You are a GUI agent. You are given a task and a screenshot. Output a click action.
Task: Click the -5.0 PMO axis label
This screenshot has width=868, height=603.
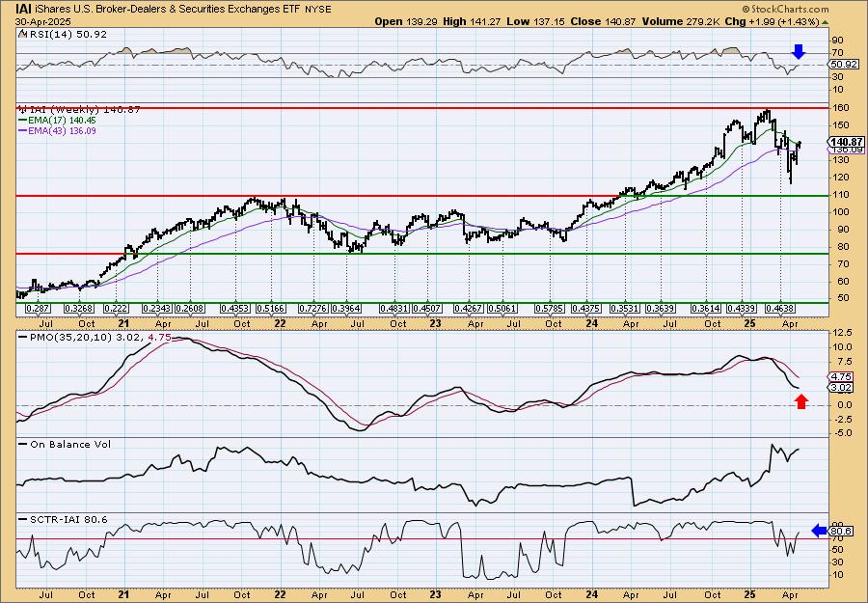pos(841,433)
